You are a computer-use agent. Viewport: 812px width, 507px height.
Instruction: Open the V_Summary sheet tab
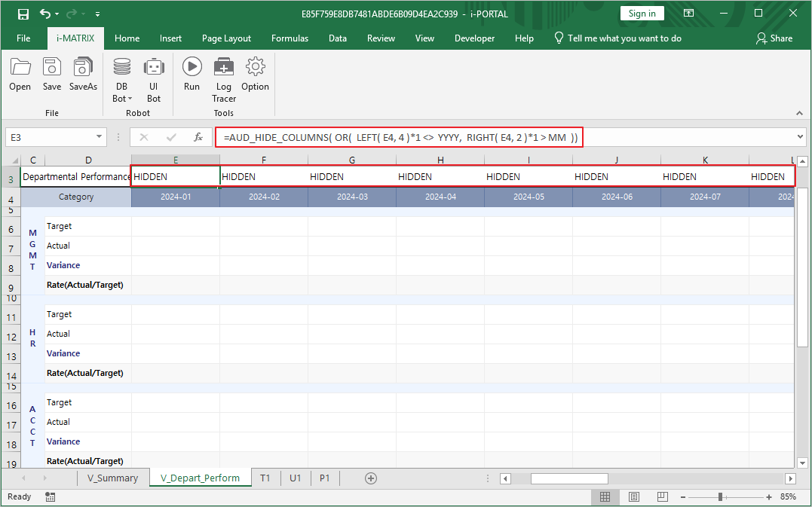(113, 478)
